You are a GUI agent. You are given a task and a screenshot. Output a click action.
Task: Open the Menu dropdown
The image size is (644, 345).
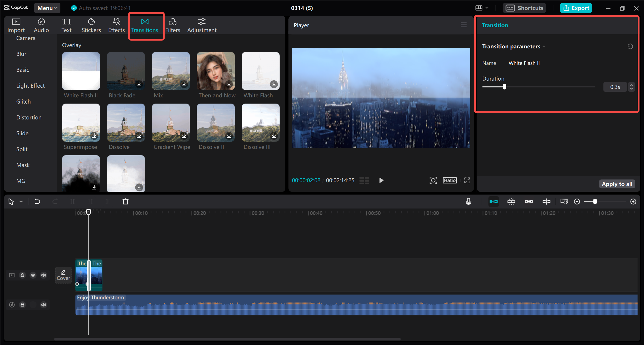pyautogui.click(x=47, y=8)
